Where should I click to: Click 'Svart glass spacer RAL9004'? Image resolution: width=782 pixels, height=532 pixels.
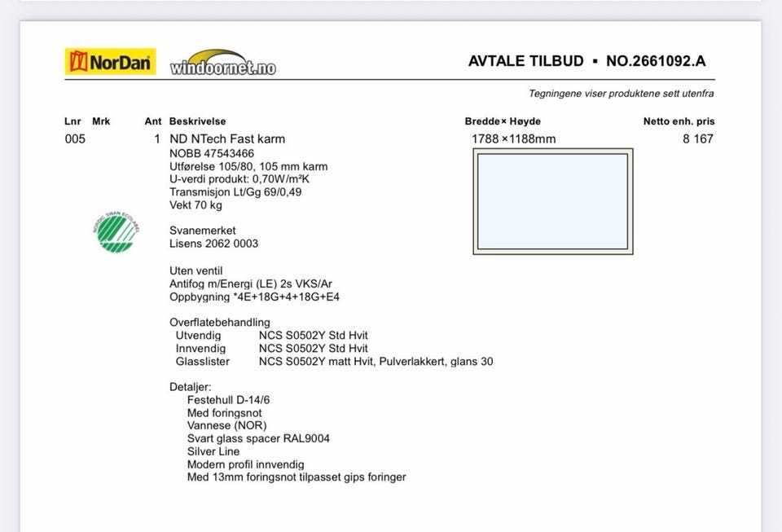click(x=258, y=438)
